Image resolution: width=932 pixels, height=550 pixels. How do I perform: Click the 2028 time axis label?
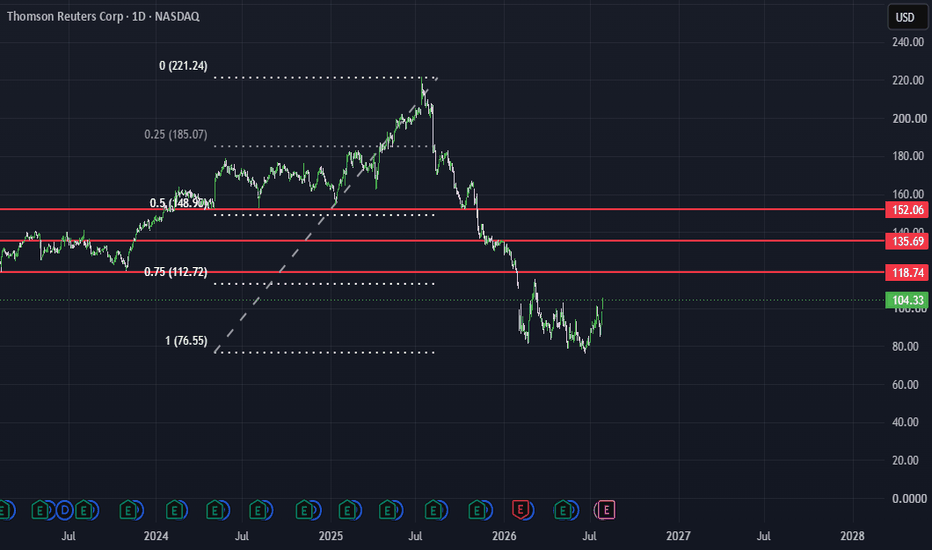pos(852,536)
